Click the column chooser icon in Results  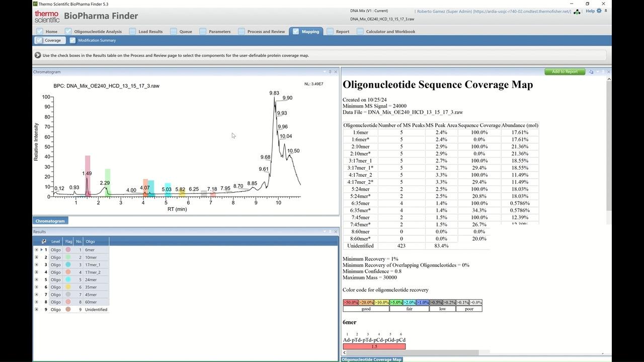point(44,241)
